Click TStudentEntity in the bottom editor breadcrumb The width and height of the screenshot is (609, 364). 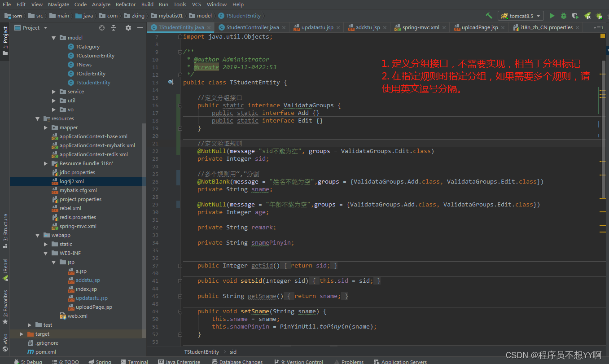[x=202, y=352]
